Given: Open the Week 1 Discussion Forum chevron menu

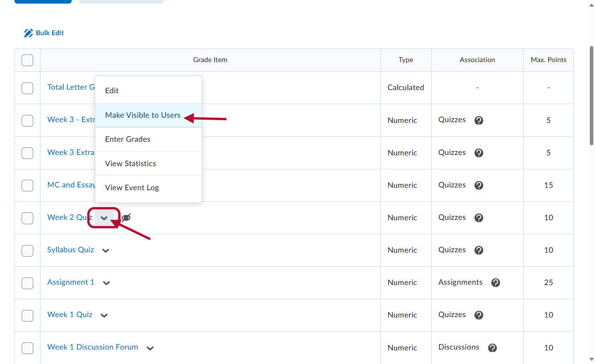Looking at the screenshot, I should click(x=150, y=348).
